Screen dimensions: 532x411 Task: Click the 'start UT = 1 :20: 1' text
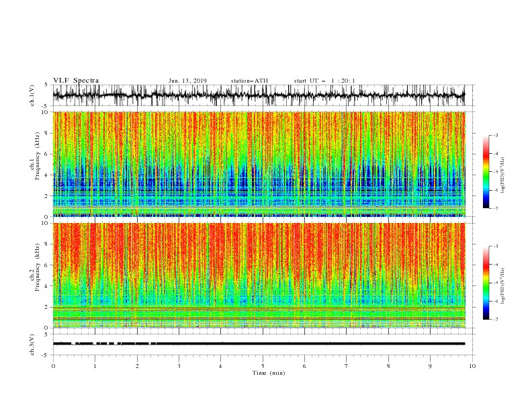point(324,81)
